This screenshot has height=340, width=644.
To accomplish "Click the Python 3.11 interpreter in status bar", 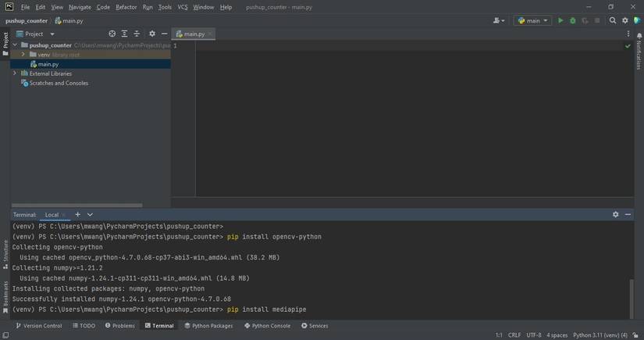I will click(x=600, y=335).
